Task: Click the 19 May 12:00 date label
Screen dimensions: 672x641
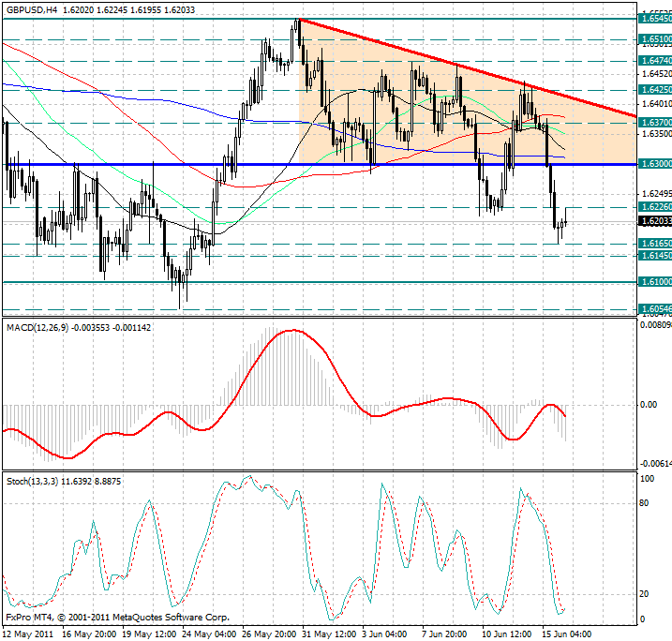Action: (x=149, y=634)
